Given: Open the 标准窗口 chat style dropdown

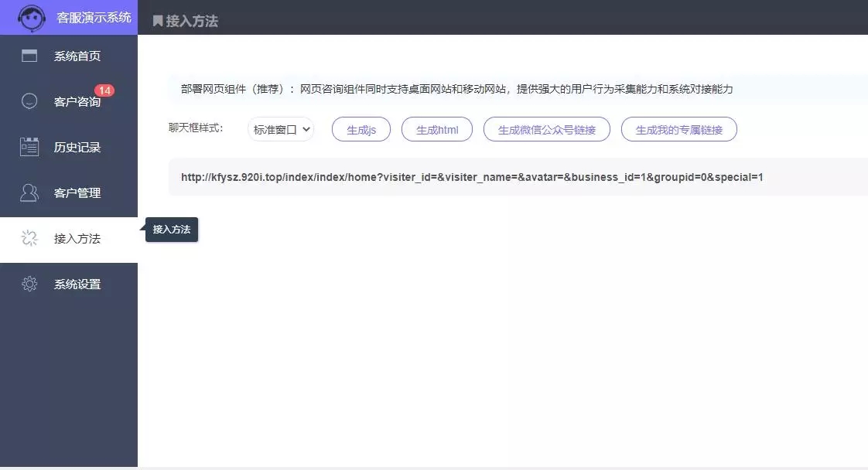Looking at the screenshot, I should pyautogui.click(x=281, y=130).
